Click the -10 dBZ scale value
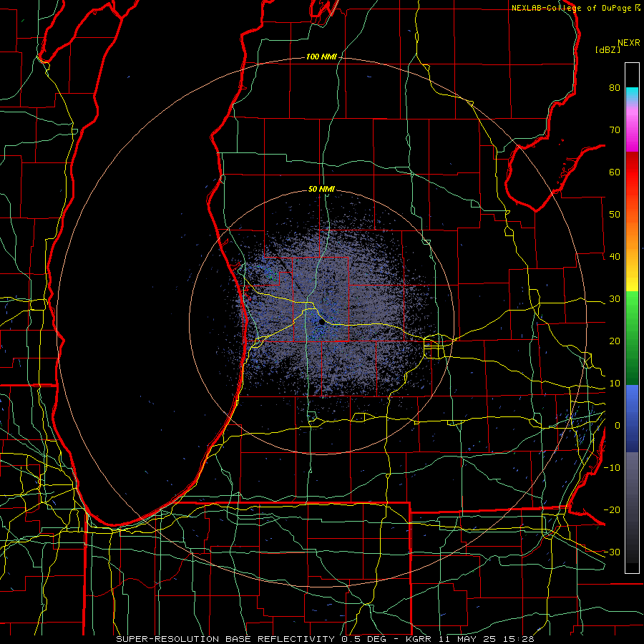The image size is (644, 644). click(612, 468)
